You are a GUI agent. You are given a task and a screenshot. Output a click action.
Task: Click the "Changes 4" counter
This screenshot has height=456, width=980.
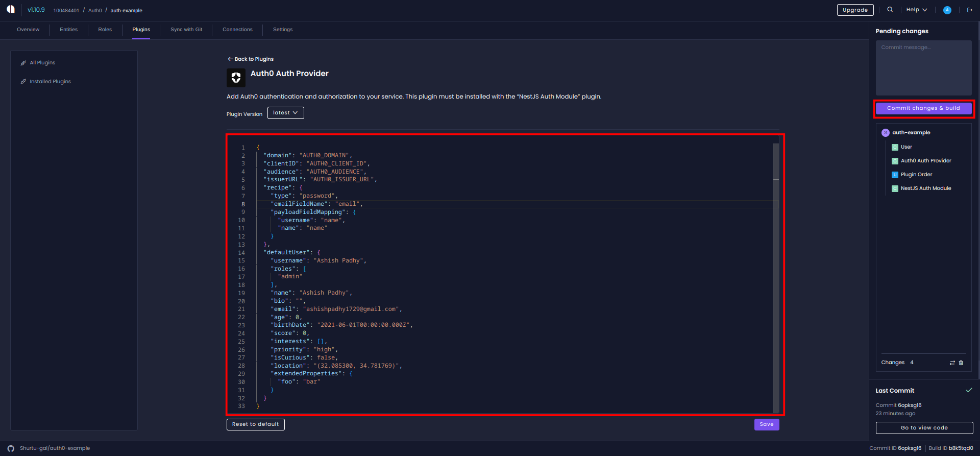point(897,363)
